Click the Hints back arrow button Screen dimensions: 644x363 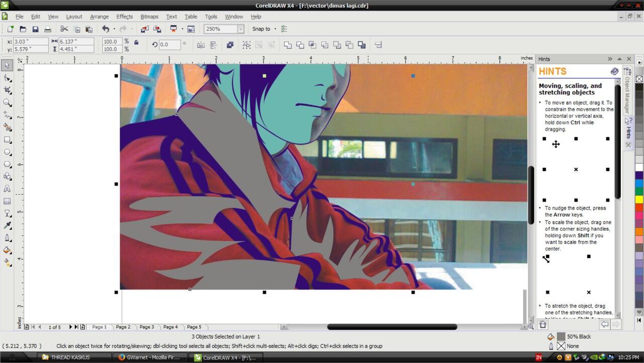tap(605, 324)
